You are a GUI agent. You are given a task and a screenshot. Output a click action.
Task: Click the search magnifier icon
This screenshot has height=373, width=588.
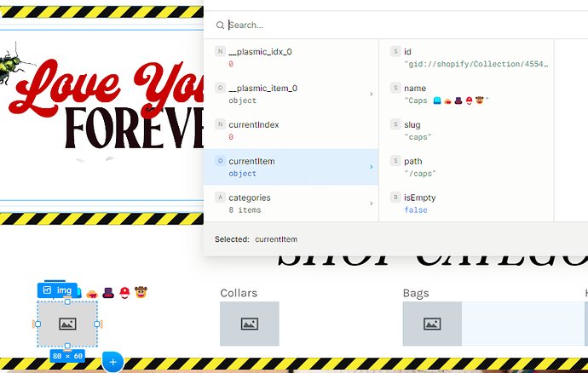point(220,26)
